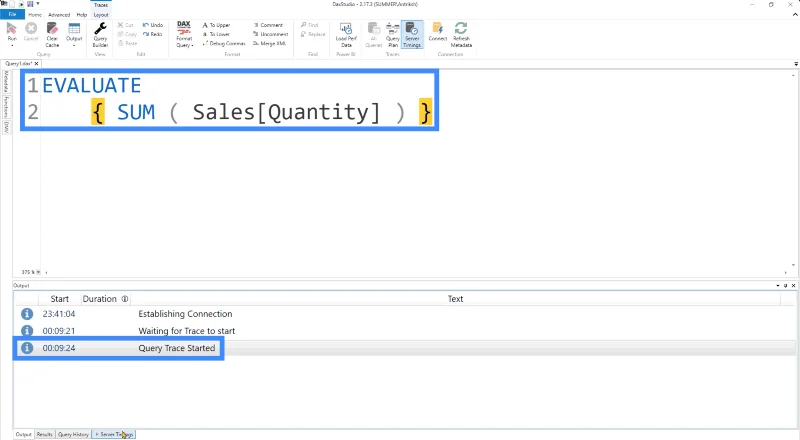Click the Connect button

437,32
